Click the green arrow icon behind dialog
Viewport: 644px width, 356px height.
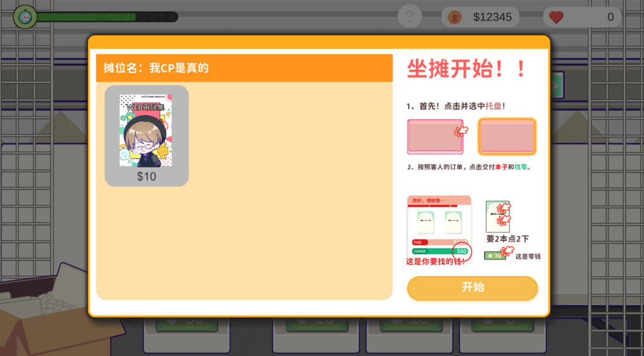tap(557, 86)
